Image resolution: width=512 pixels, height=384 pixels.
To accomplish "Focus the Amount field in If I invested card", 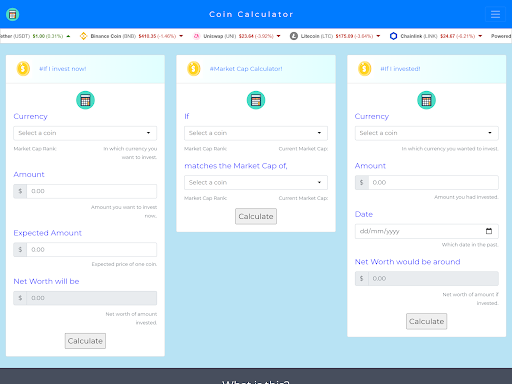I will 433,182.
